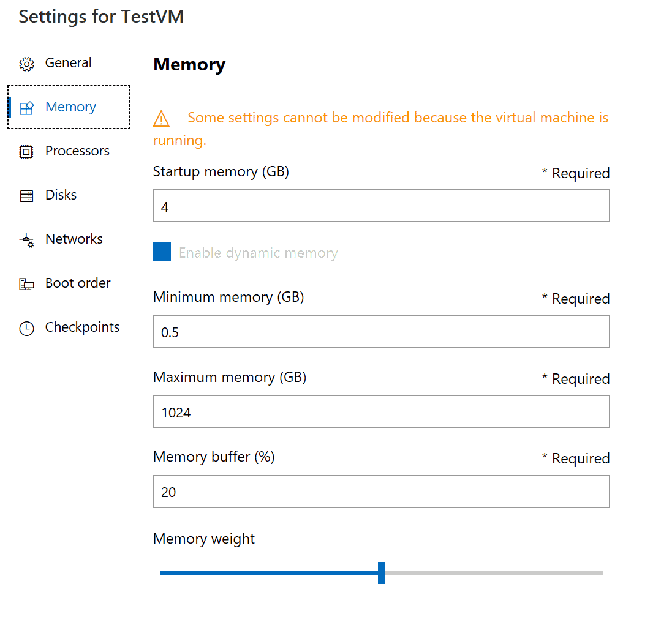Screen dimensions: 672x625
Task: Go to the Disks tab label
Action: 61,195
